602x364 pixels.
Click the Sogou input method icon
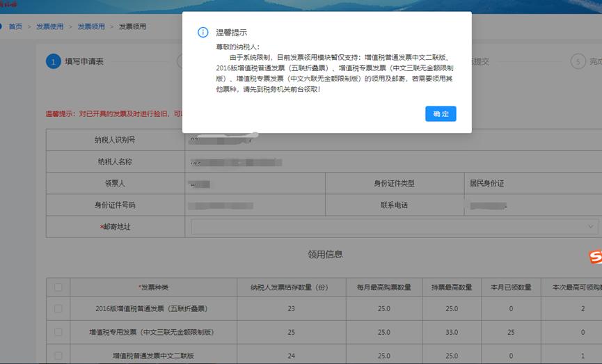[x=595, y=257]
